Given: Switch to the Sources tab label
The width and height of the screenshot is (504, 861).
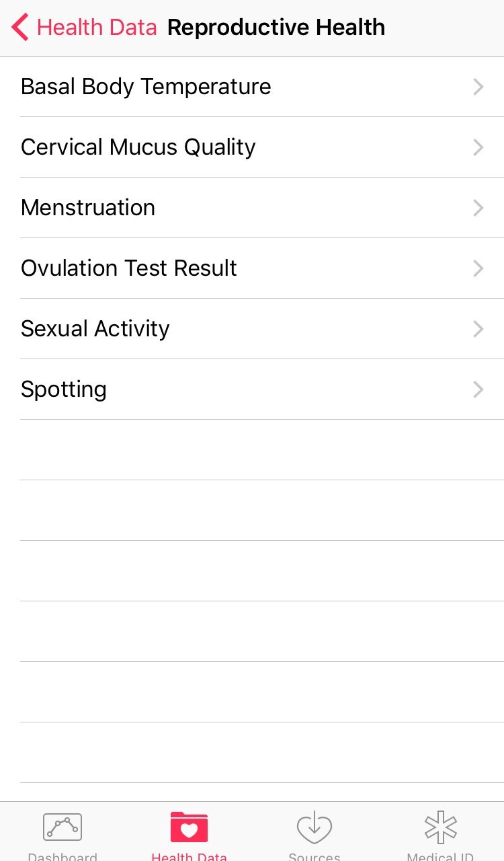Looking at the screenshot, I should (314, 856).
